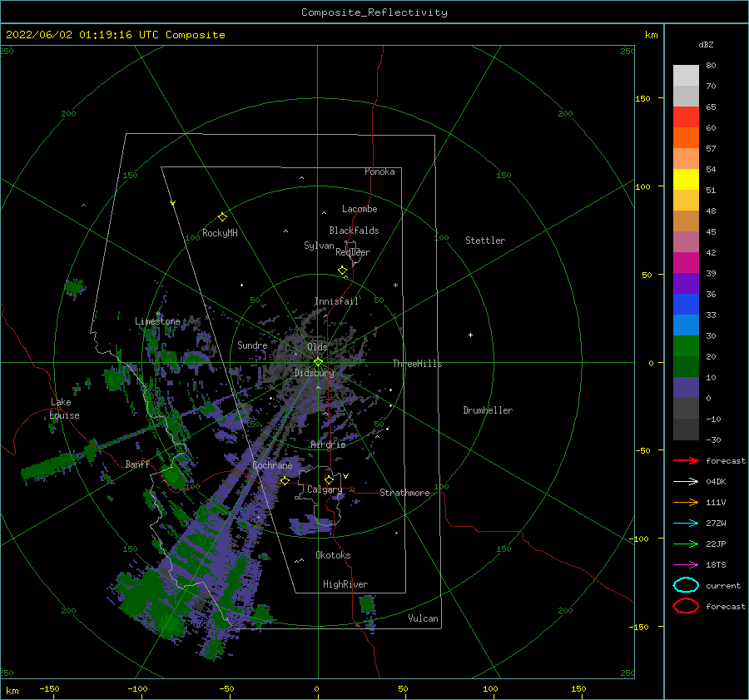Click the white plus marker north of Drumheller

(470, 335)
